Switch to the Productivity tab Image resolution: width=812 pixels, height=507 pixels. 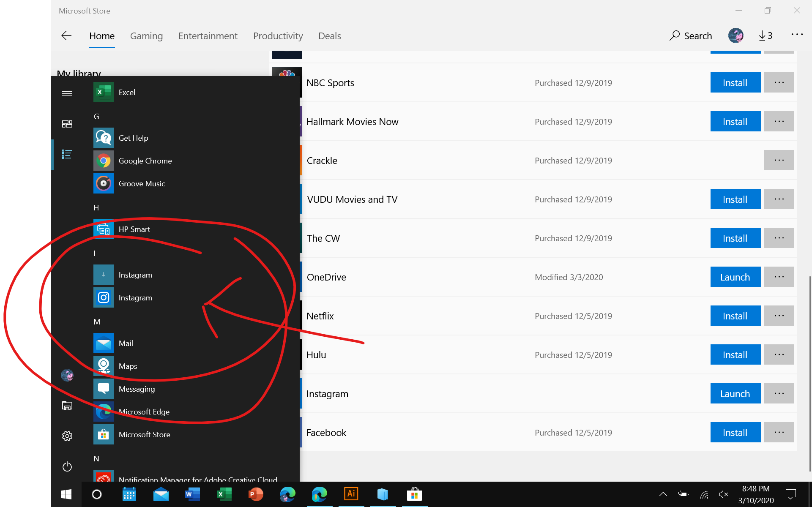click(278, 36)
